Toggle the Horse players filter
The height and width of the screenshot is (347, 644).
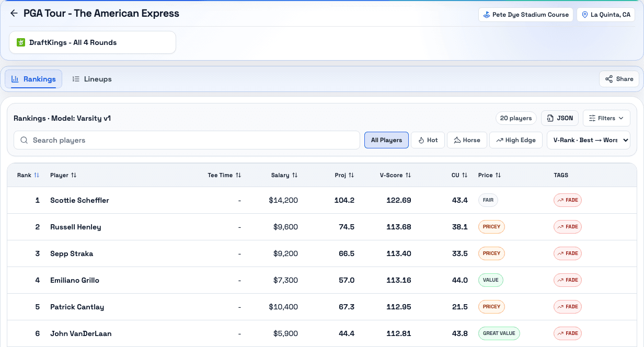coord(467,140)
